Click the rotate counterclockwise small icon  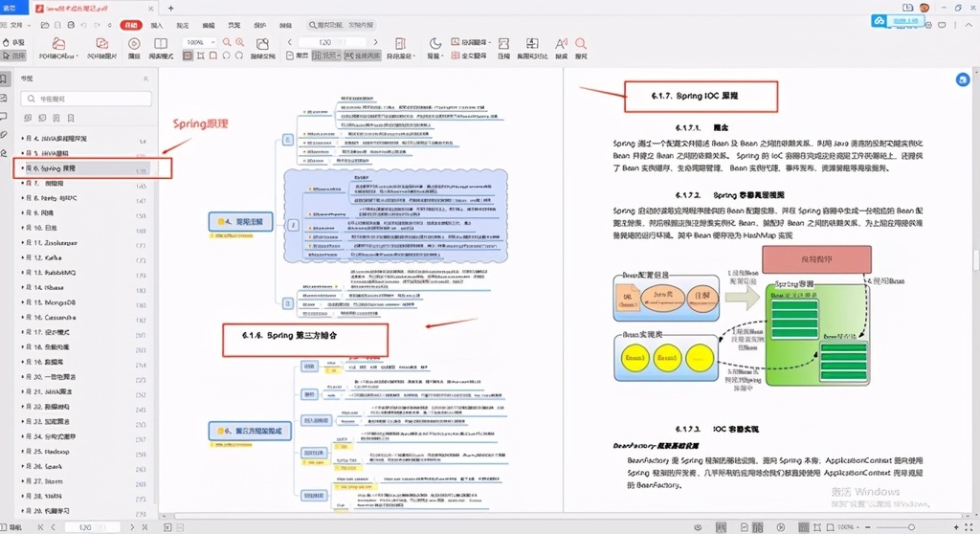pos(226,56)
